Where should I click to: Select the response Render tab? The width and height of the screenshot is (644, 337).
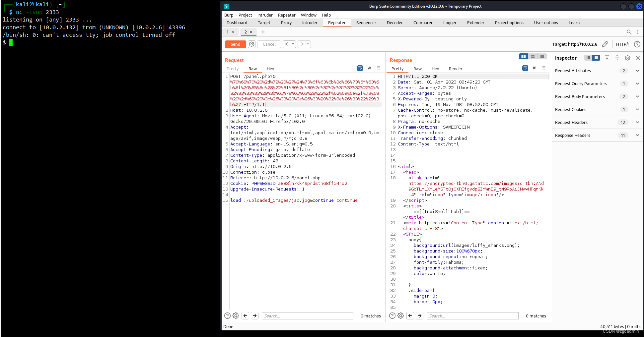coord(455,69)
